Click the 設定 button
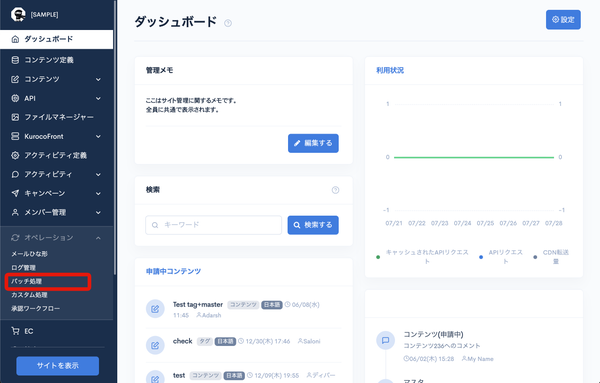The image size is (600, 383). [563, 20]
